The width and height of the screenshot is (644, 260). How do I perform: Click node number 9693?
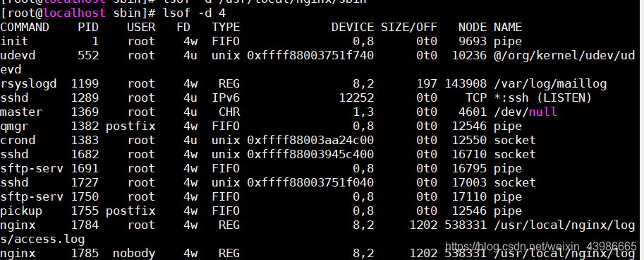(473, 42)
